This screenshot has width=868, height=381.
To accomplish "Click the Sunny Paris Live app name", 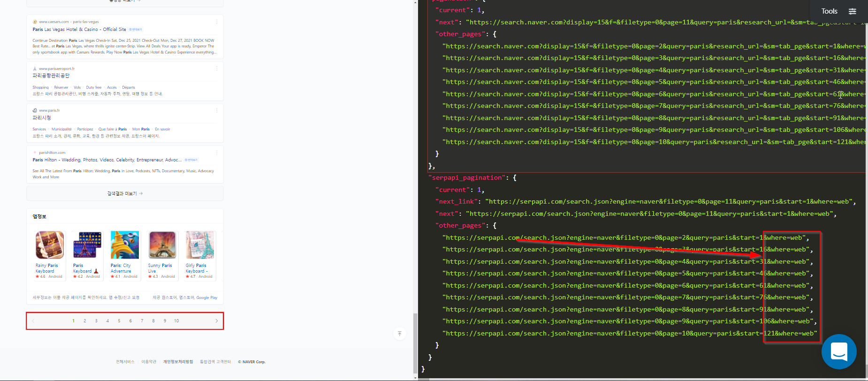I will tap(160, 268).
